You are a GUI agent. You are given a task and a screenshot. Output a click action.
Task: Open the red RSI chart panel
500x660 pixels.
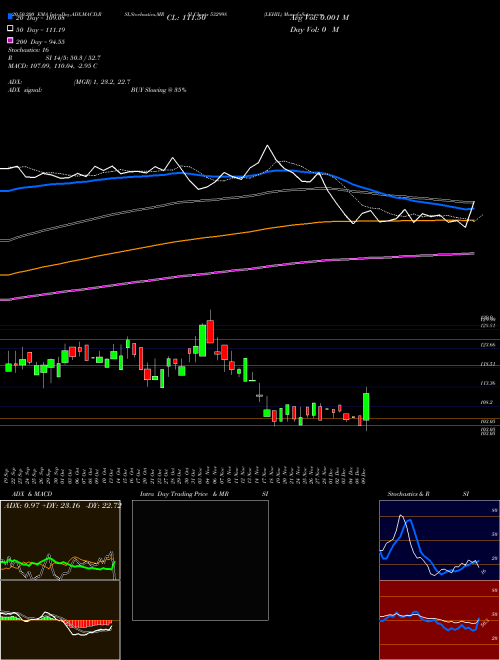pos(439,620)
